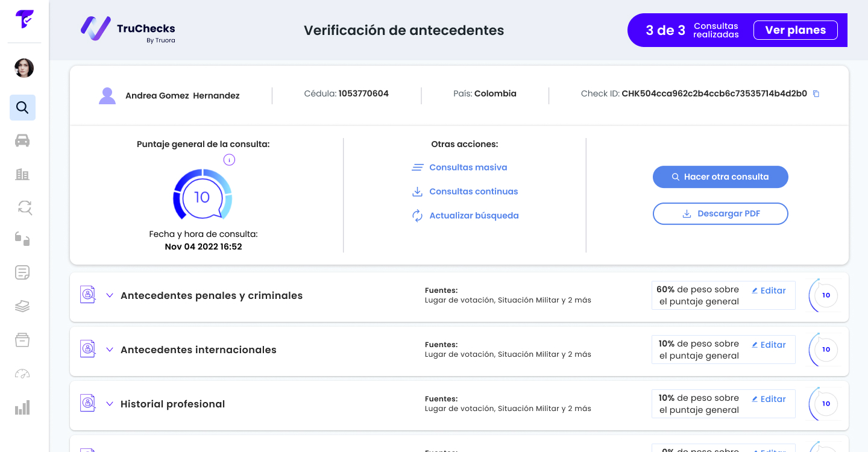Open the speedometer gauge sidebar icon
868x452 pixels.
click(x=22, y=374)
